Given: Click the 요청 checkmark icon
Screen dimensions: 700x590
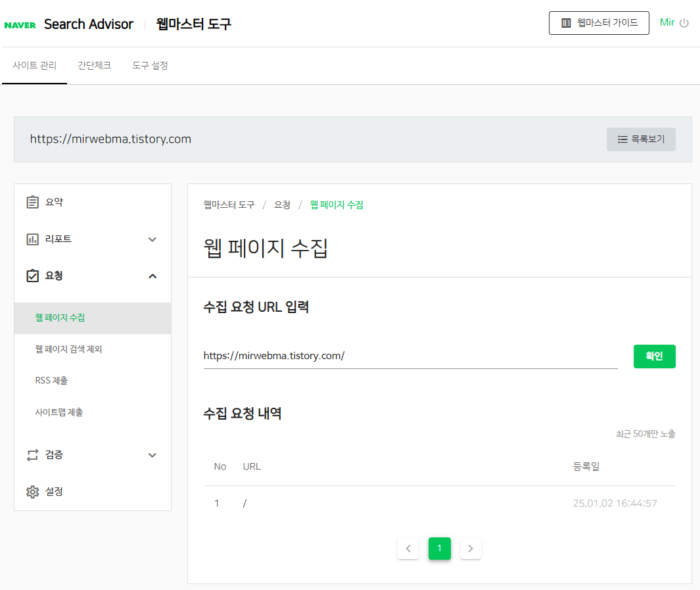Looking at the screenshot, I should click(x=33, y=276).
